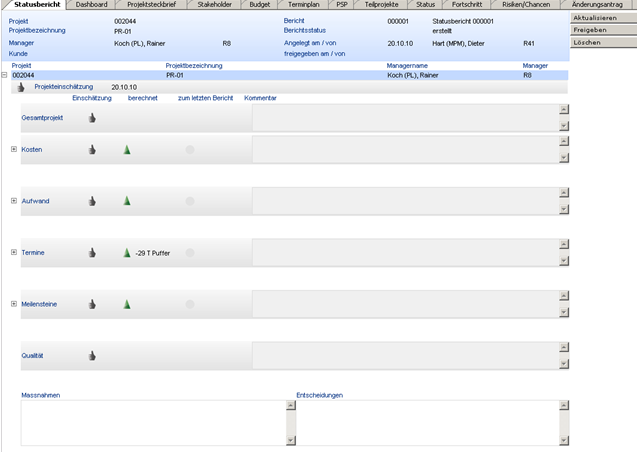Click Meilensteine comment scroll-up arrow
637x456 pixels.
(564, 296)
